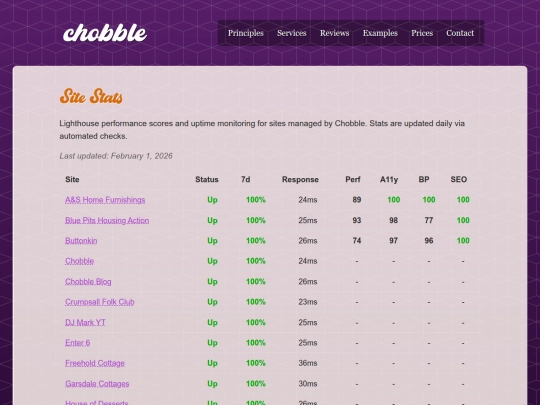Image resolution: width=540 pixels, height=405 pixels.
Task: Click the Up status for Enter 6
Action: click(x=212, y=343)
